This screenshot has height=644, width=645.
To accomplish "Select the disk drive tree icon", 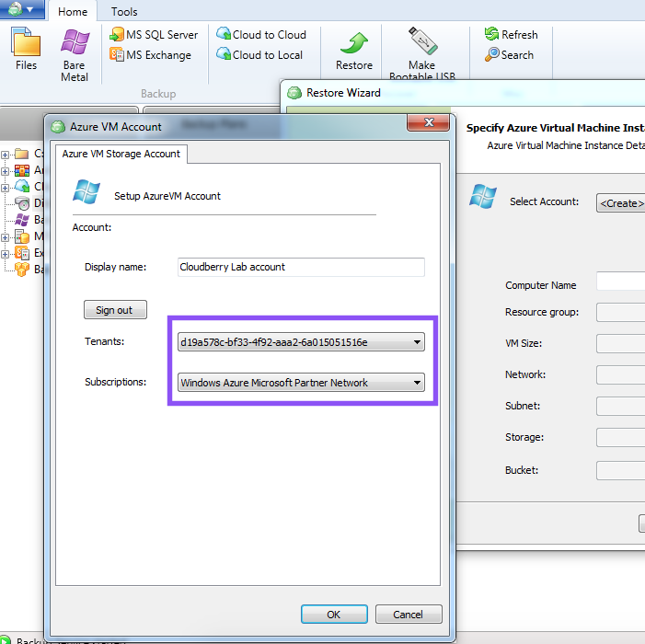I will (x=22, y=202).
